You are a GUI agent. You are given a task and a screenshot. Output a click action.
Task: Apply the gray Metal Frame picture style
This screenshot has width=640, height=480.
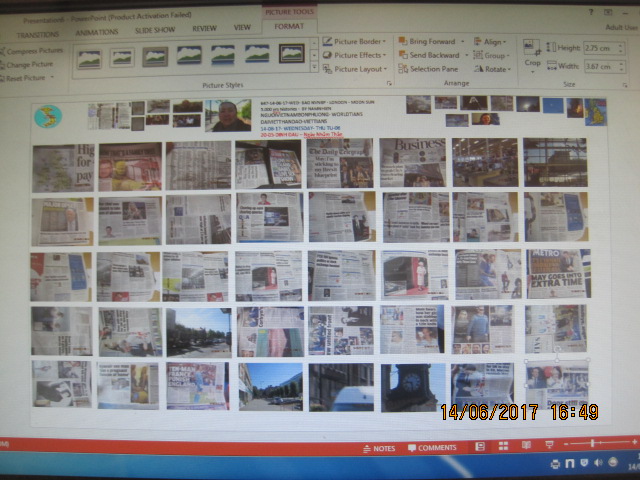pyautogui.click(x=155, y=56)
